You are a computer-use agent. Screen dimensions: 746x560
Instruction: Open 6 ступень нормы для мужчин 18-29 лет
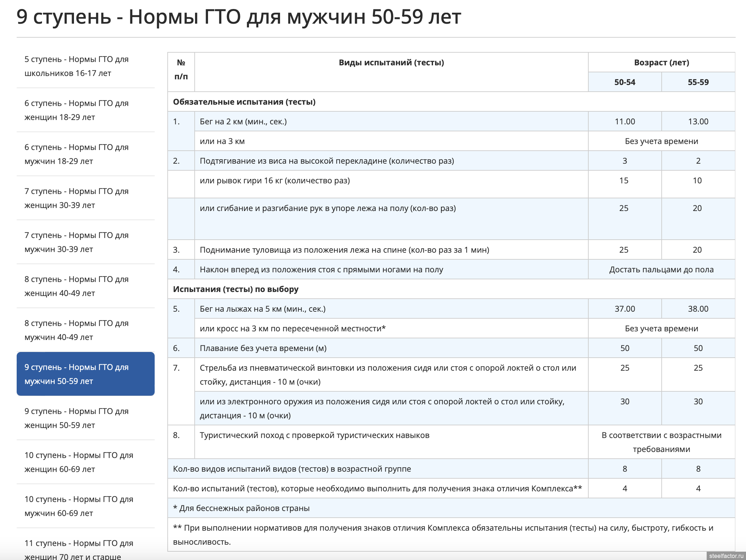point(86,154)
